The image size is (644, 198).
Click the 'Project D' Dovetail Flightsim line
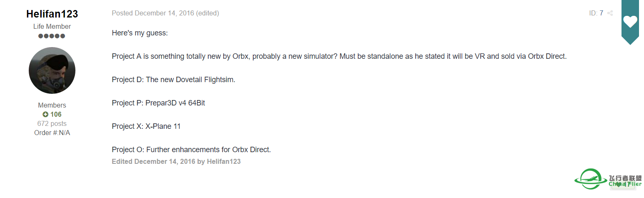(173, 80)
